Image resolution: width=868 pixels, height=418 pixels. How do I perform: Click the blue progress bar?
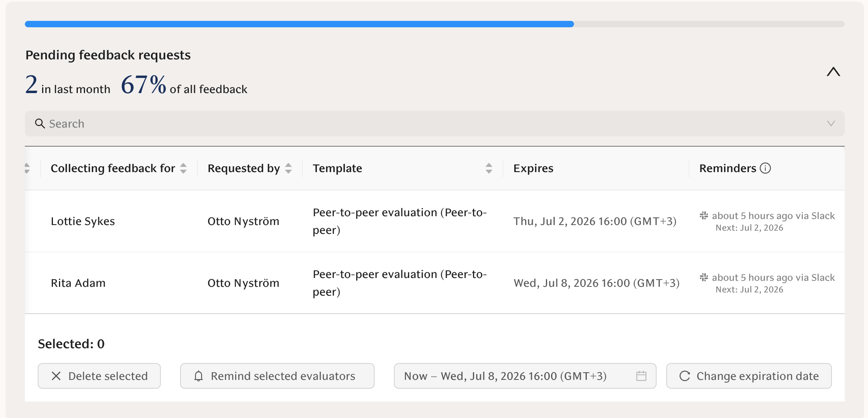coord(299,24)
